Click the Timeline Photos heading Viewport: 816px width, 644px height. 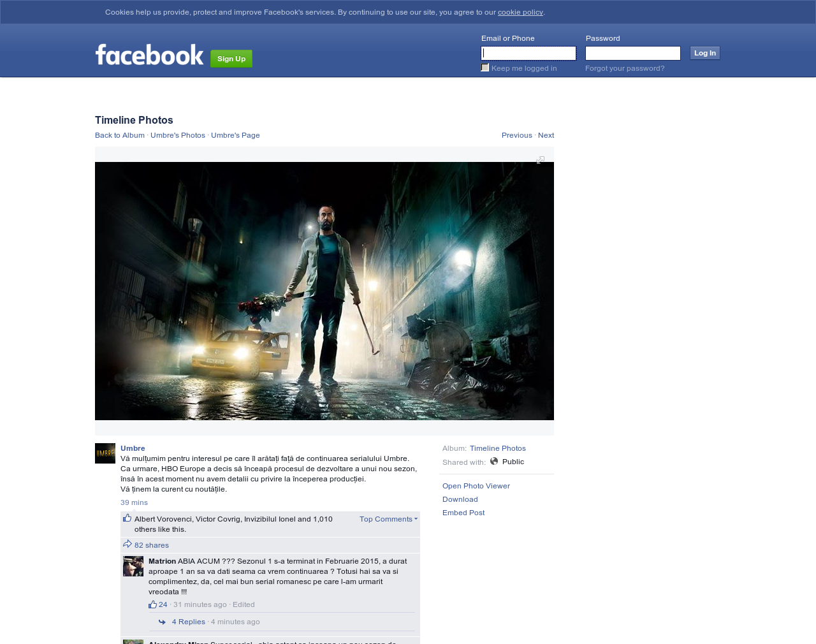[x=134, y=120]
